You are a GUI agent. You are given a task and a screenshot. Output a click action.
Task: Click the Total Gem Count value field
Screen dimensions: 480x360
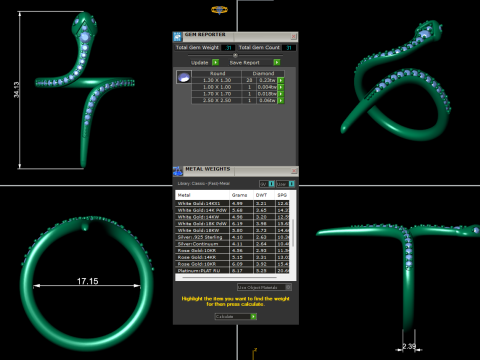(289, 48)
